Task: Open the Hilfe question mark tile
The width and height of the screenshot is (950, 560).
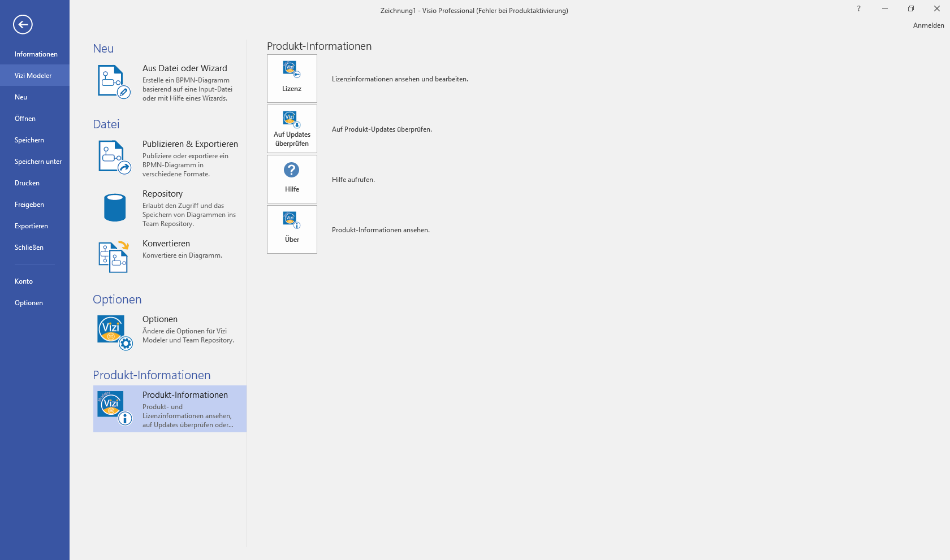Action: coord(292,179)
